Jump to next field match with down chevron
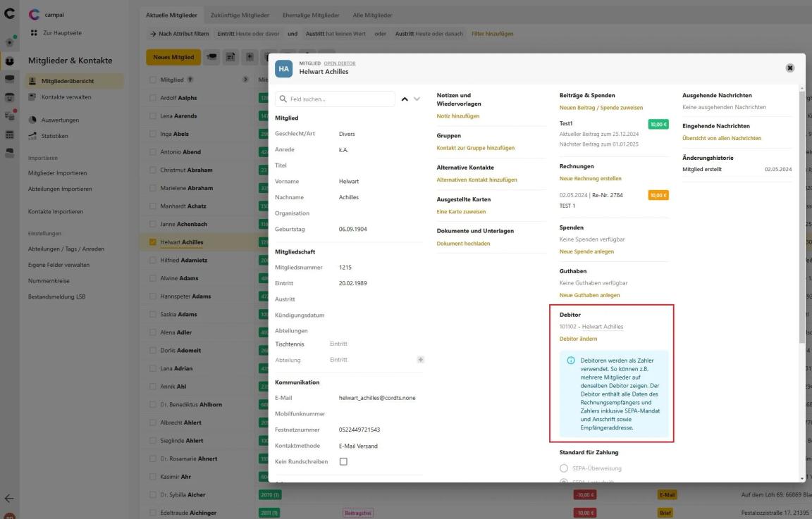Image resolution: width=812 pixels, height=519 pixels. (417, 99)
